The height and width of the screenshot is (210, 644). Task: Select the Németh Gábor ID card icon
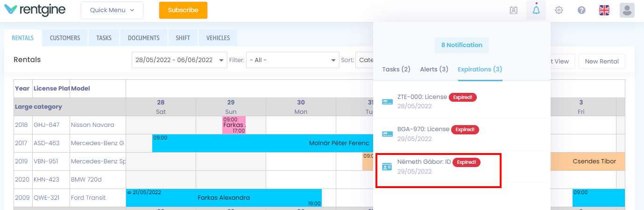[387, 167]
